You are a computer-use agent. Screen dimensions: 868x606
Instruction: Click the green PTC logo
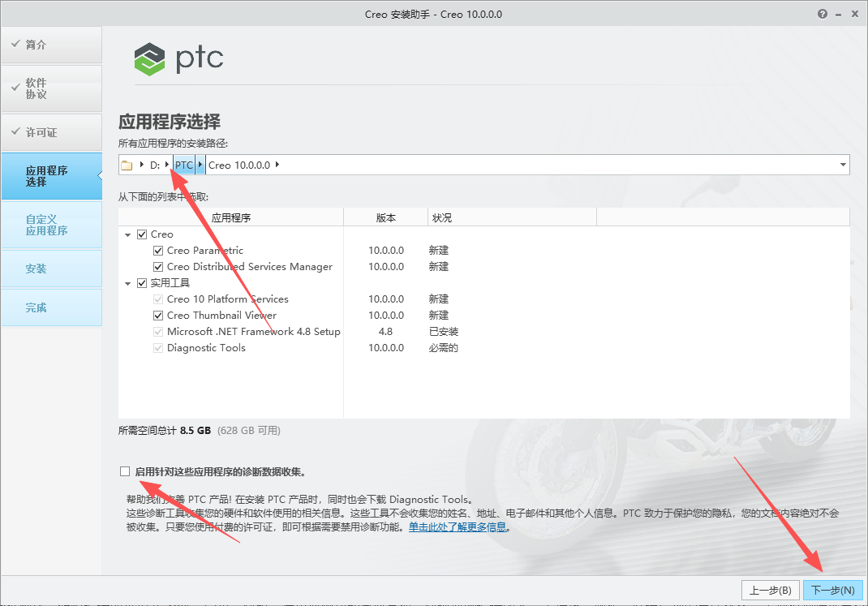coord(149,59)
